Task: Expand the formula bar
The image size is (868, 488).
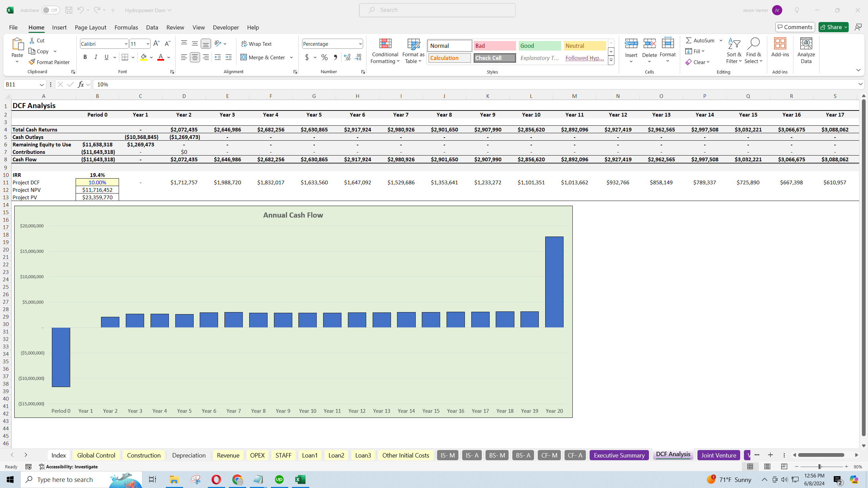Action: tap(860, 84)
